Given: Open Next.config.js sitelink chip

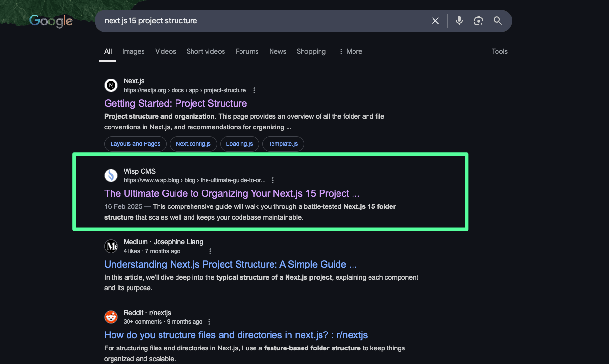Looking at the screenshot, I should click(193, 144).
